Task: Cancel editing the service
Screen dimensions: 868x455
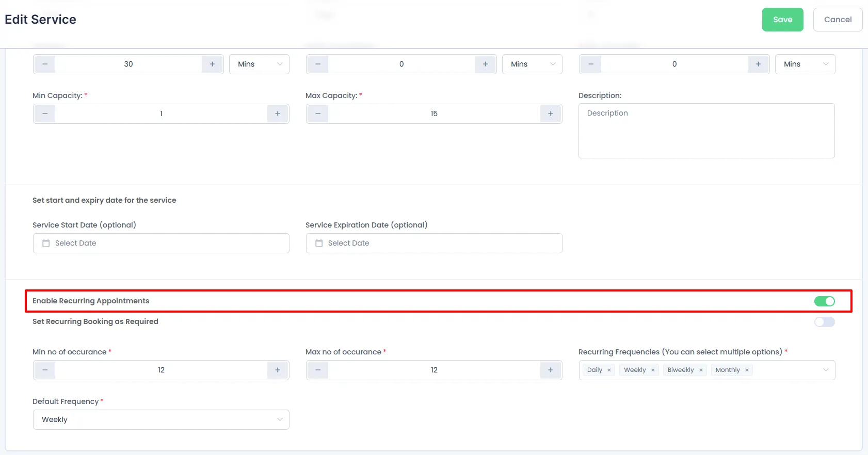Action: click(x=838, y=20)
